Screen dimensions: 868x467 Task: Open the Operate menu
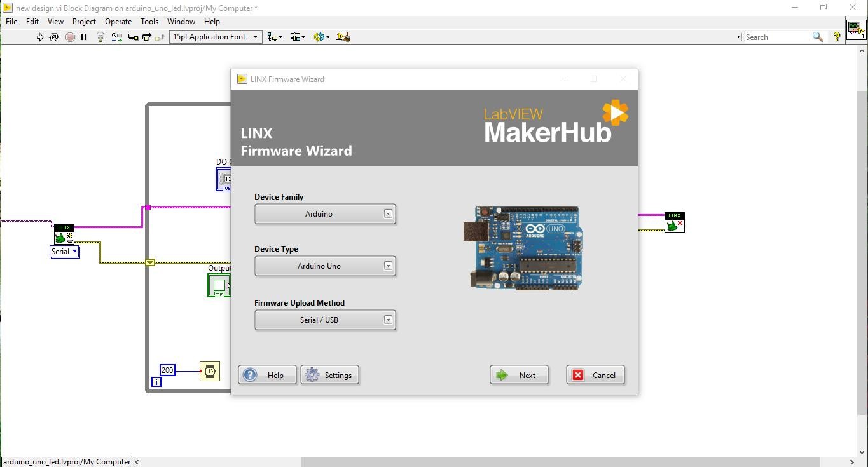pyautogui.click(x=118, y=21)
